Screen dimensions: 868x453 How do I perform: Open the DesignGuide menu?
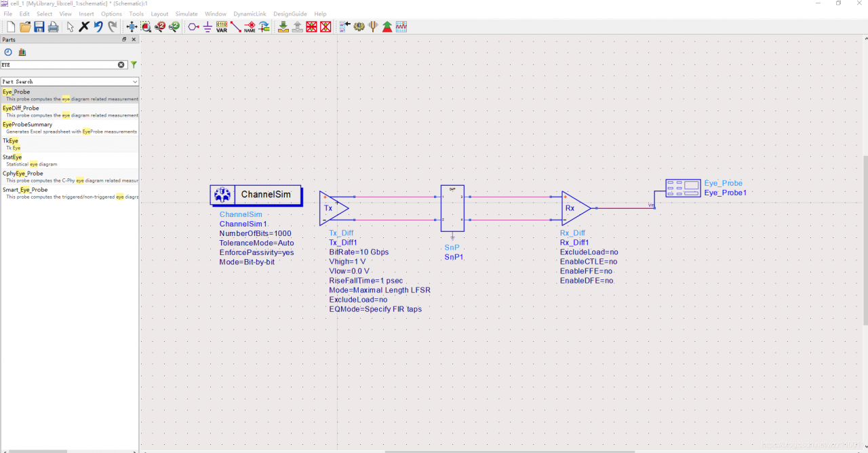tap(290, 14)
